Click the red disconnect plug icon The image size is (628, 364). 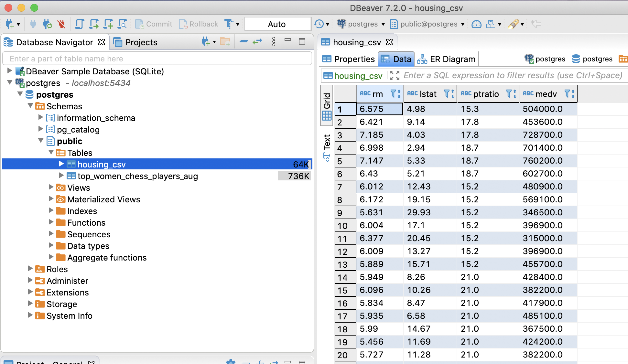pos(61,24)
